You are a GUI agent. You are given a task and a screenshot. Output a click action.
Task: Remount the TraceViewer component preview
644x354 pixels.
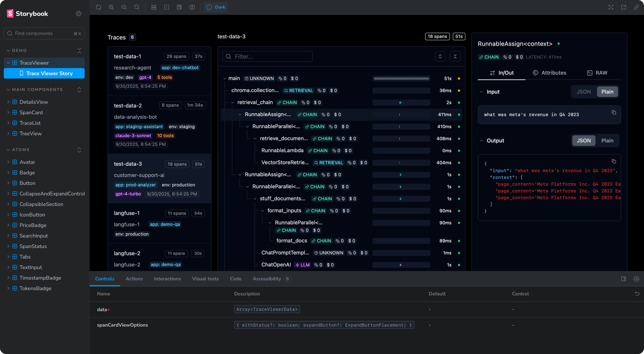pyautogui.click(x=98, y=7)
